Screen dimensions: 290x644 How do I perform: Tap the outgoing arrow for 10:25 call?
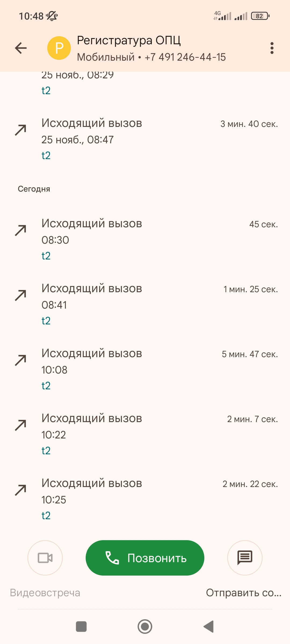point(21,490)
